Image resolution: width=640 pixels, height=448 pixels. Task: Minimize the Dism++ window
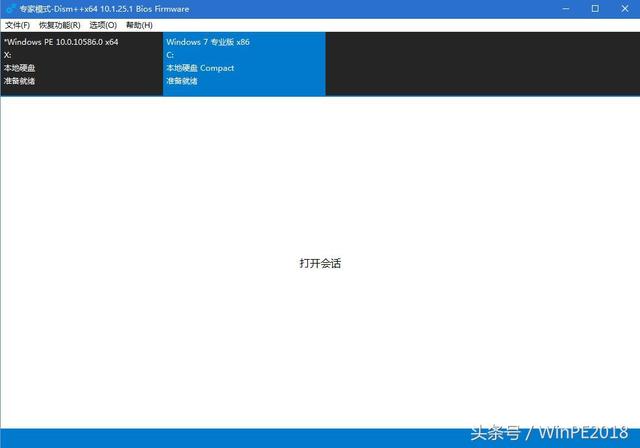(x=566, y=9)
